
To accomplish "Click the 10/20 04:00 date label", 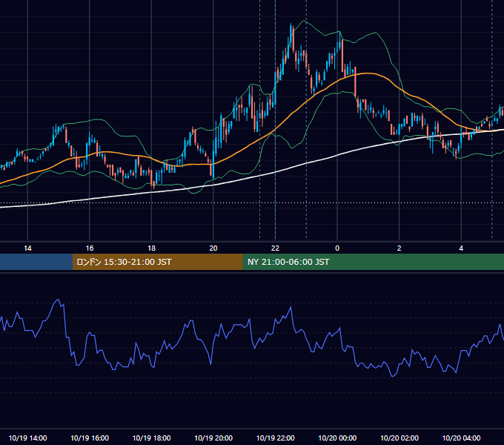I will 461,438.
